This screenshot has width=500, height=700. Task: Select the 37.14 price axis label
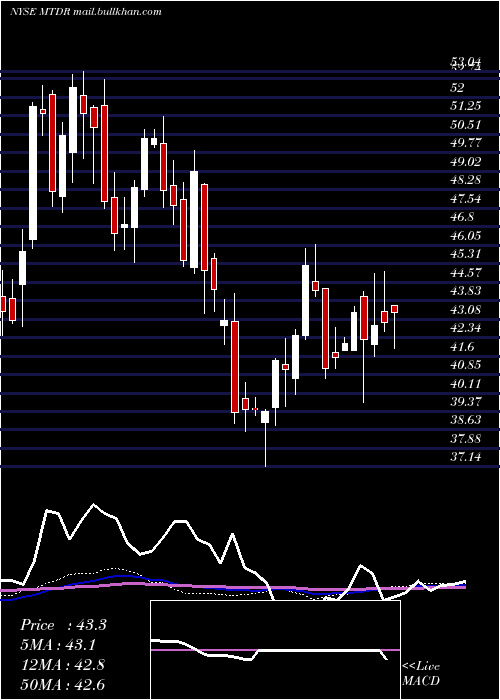(466, 457)
